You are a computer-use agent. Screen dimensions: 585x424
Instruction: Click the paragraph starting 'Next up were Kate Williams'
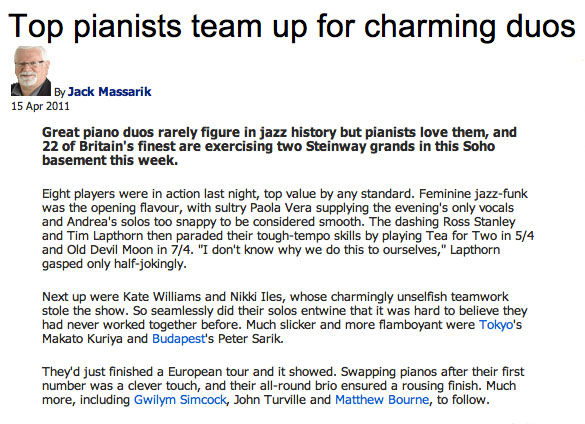pos(284,318)
